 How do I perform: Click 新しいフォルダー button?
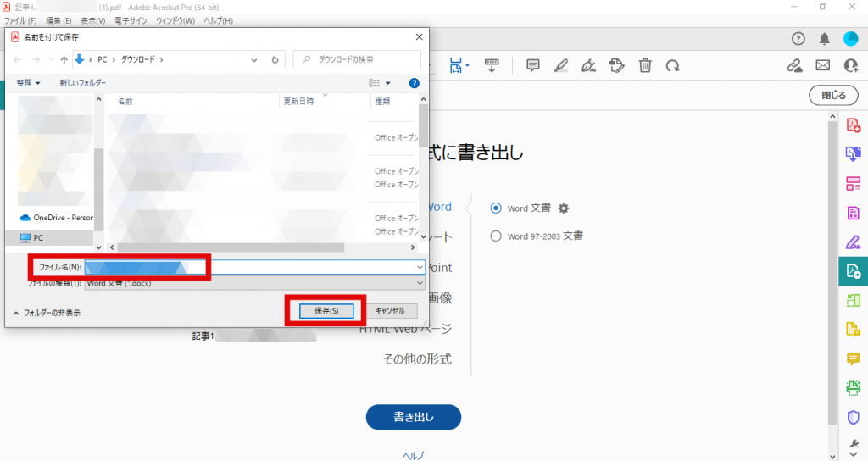[83, 83]
